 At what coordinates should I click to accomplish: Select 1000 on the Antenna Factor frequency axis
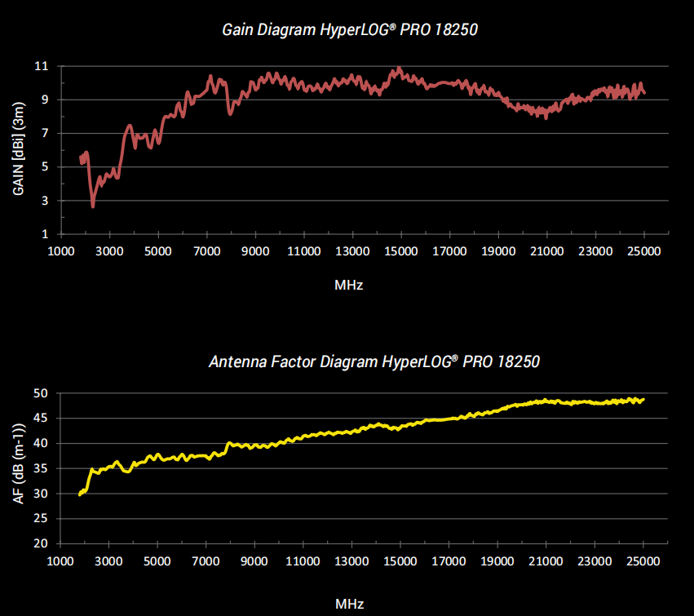(x=60, y=561)
